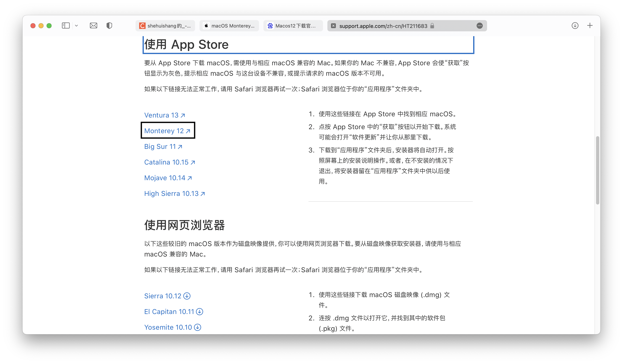Open the Monterey 12 link

167,131
